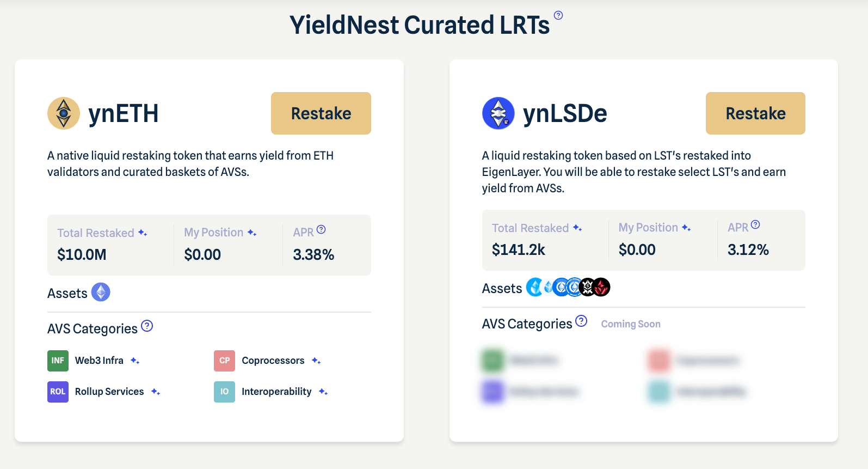
Task: Click the ynLSDe token logo icon
Action: pos(498,113)
